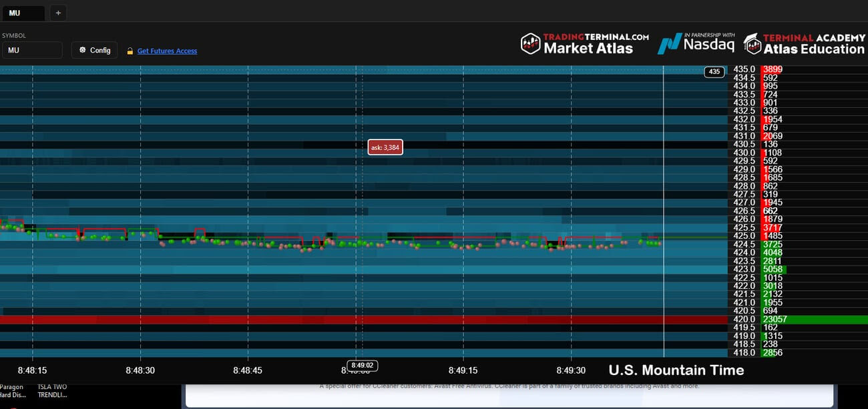
Task: Click the gear icon on the Config button
Action: click(x=83, y=50)
